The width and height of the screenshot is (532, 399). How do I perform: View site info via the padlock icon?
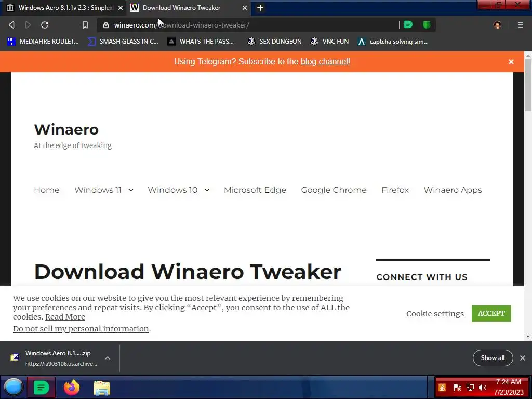tap(105, 25)
